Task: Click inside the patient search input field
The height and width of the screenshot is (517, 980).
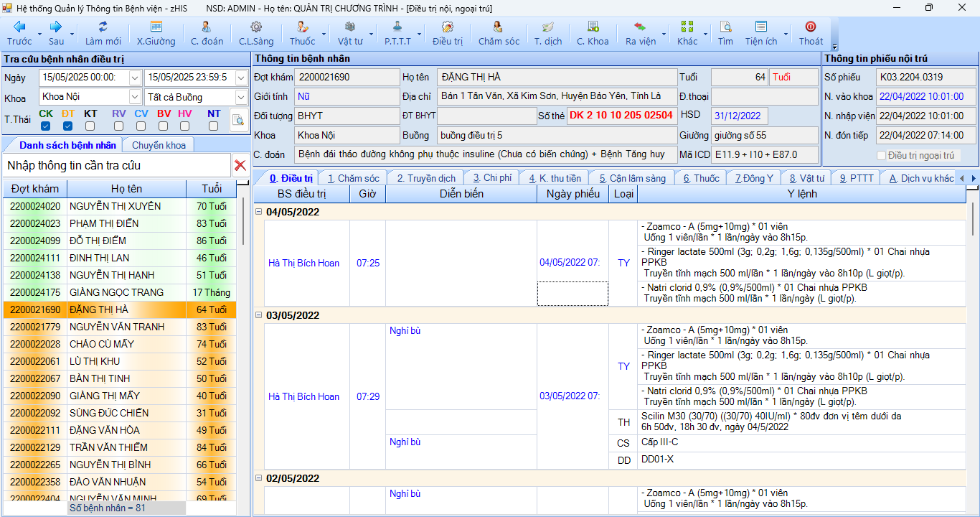Action: pyautogui.click(x=115, y=164)
